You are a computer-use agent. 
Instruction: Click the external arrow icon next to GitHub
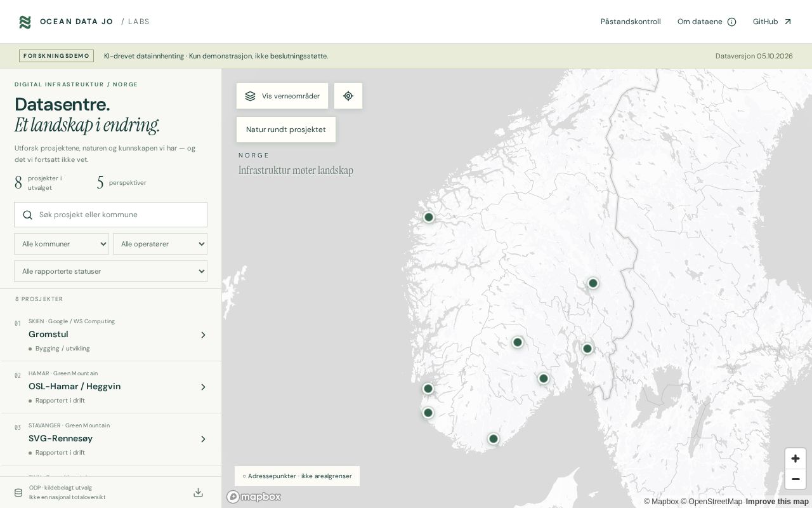pyautogui.click(x=788, y=22)
